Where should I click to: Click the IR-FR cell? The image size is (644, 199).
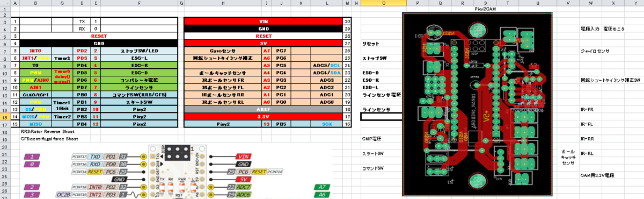point(587,109)
